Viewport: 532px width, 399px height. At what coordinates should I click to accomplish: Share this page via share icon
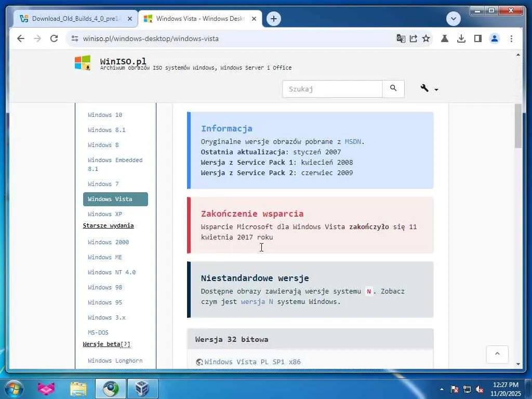[x=413, y=38]
